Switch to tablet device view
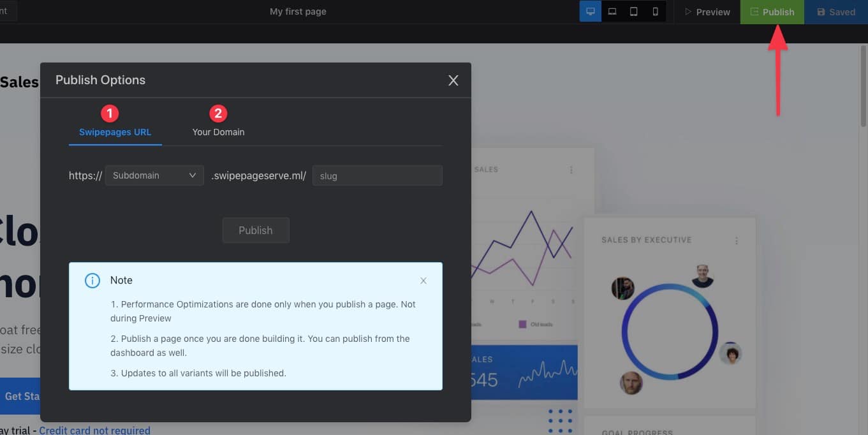The image size is (868, 435). tap(633, 11)
